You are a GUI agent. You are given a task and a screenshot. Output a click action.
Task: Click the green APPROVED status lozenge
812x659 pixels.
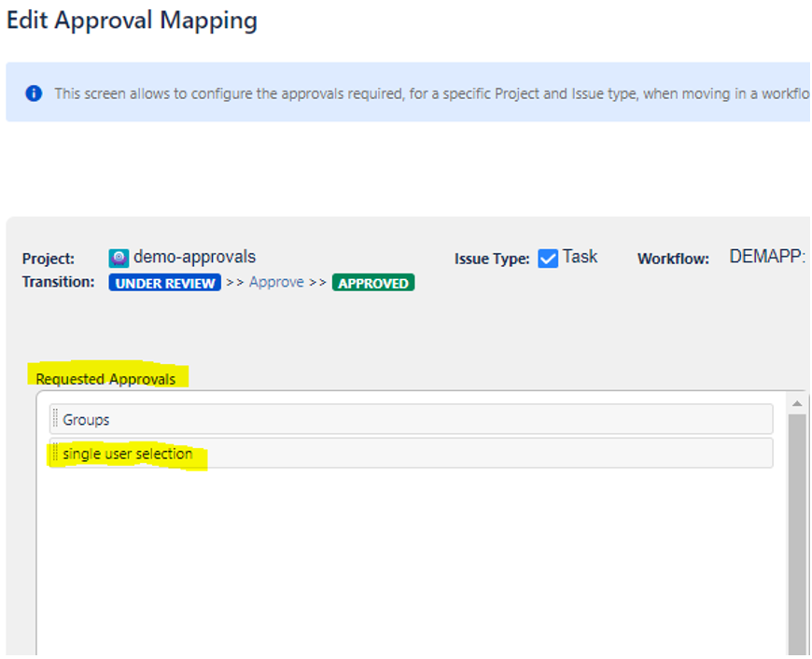point(373,283)
